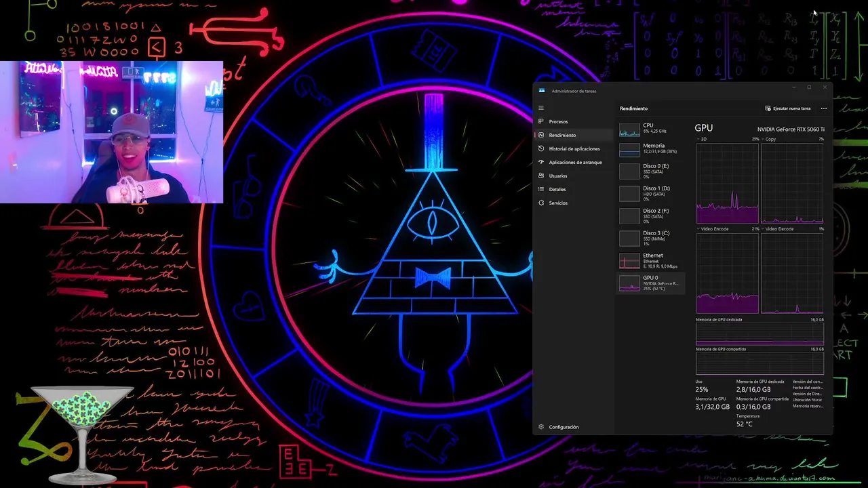Click the Rendimiento page heading

pyautogui.click(x=633, y=108)
